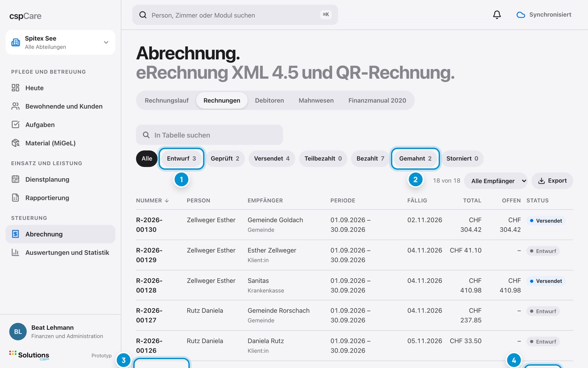The width and height of the screenshot is (588, 368).
Task: Click the Spitex See building icon
Action: (x=16, y=42)
